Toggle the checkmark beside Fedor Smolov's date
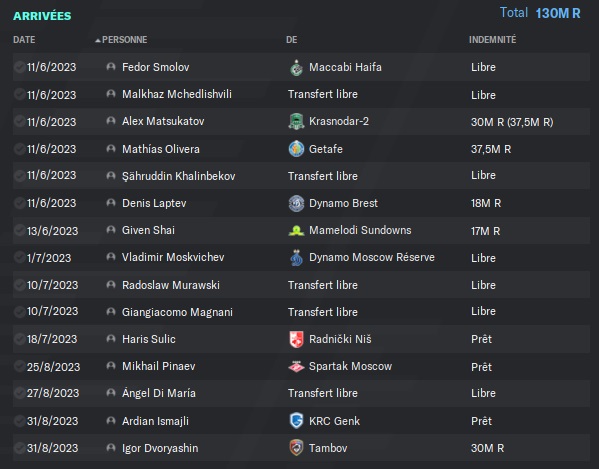 pyautogui.click(x=19, y=67)
